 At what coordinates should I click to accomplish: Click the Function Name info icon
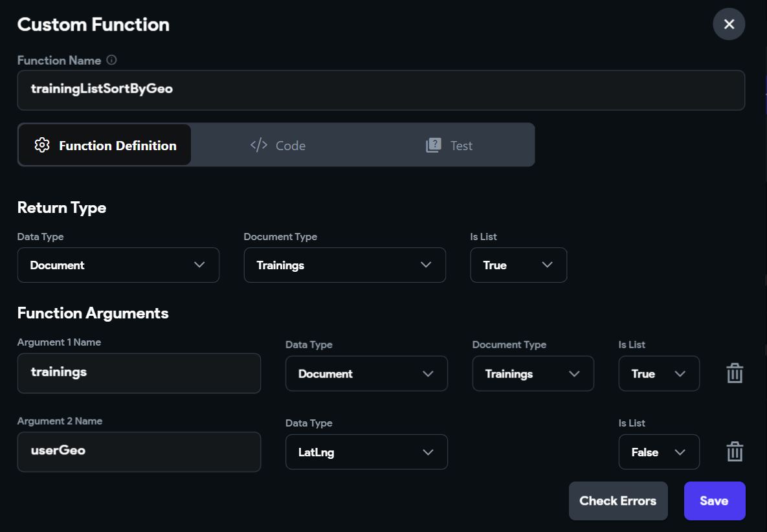click(111, 60)
